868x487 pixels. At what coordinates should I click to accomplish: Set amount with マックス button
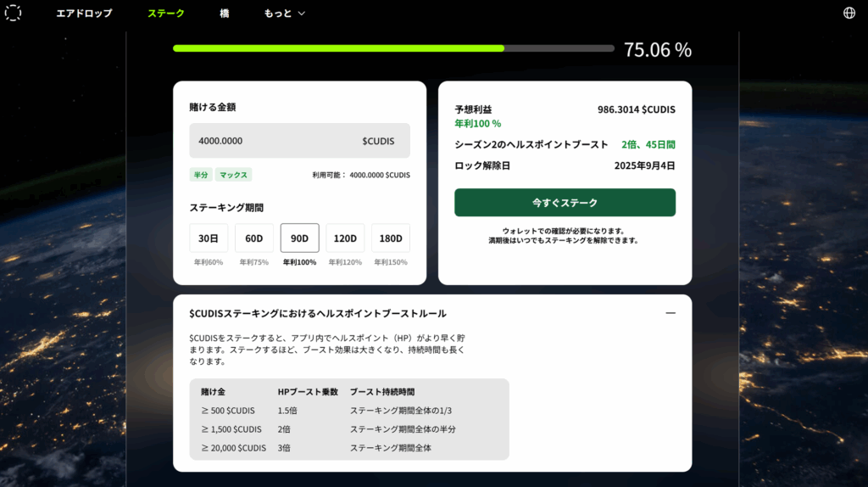coord(234,175)
